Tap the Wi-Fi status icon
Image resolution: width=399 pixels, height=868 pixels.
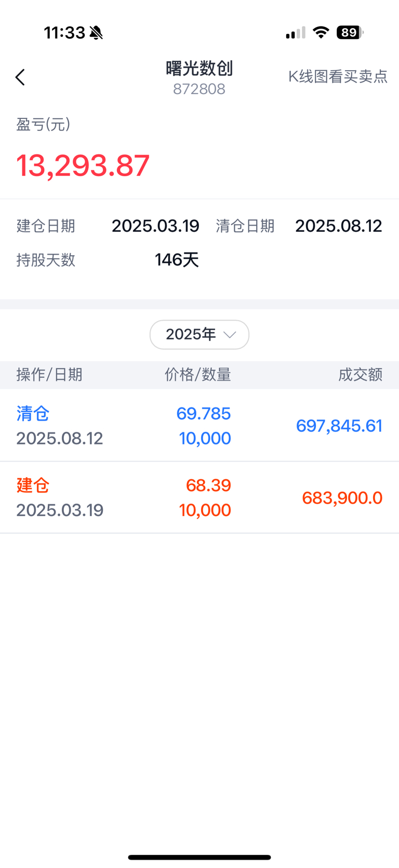321,33
